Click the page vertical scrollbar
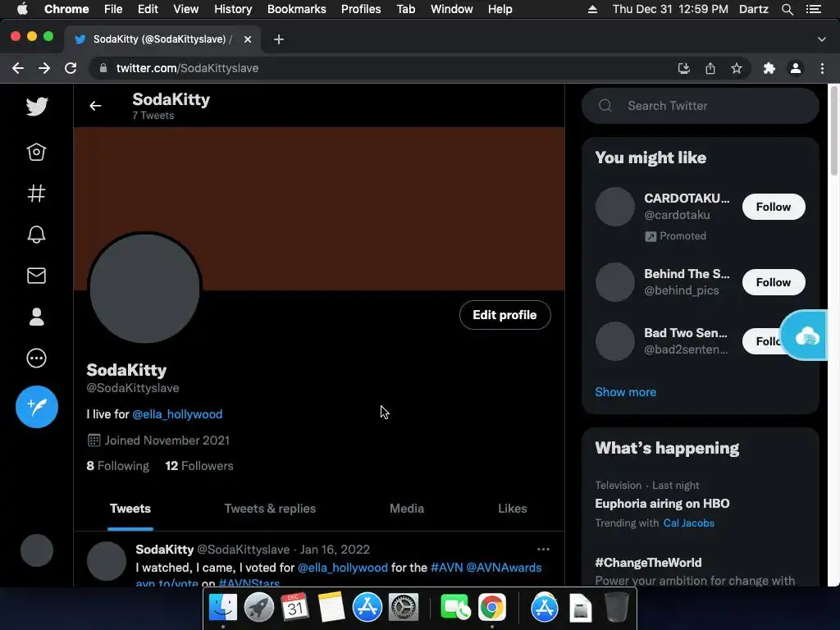 coord(834,131)
